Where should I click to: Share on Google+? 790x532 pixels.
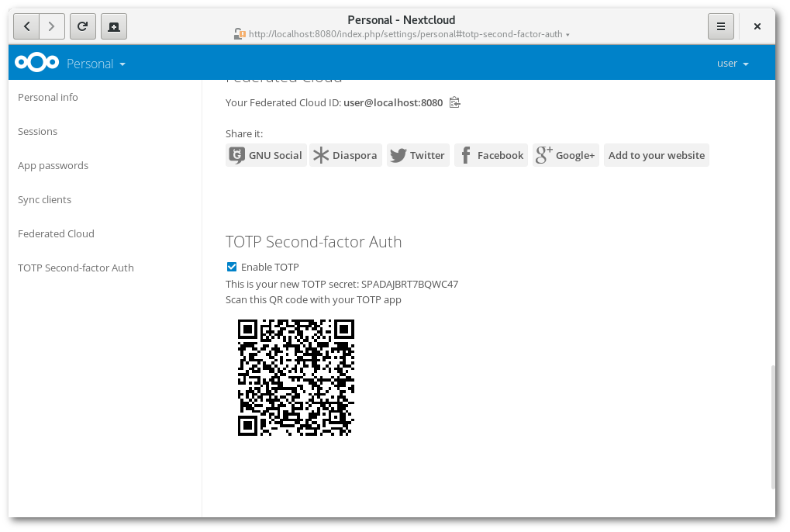pyautogui.click(x=566, y=155)
